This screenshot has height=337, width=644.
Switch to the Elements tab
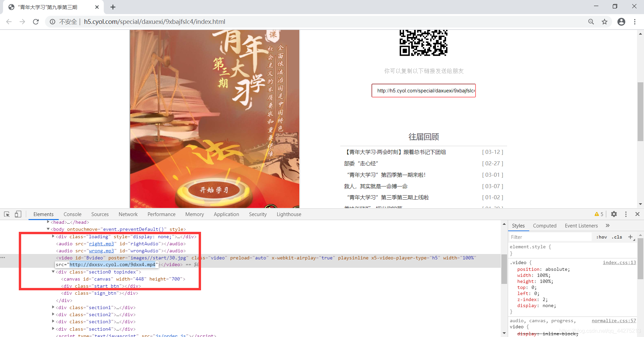click(43, 214)
